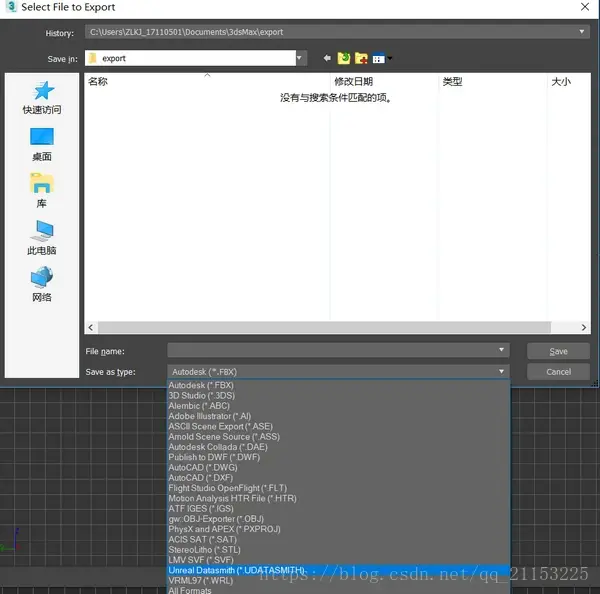Create a new folder with the toolbar icon
This screenshot has width=600, height=594.
tap(361, 58)
